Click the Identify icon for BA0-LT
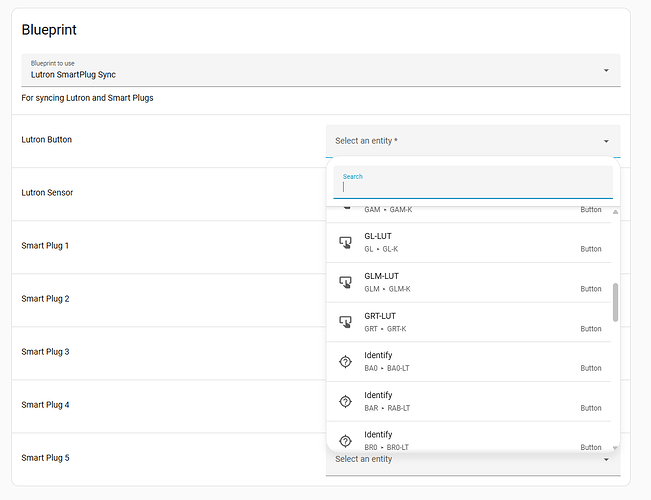 pos(345,362)
